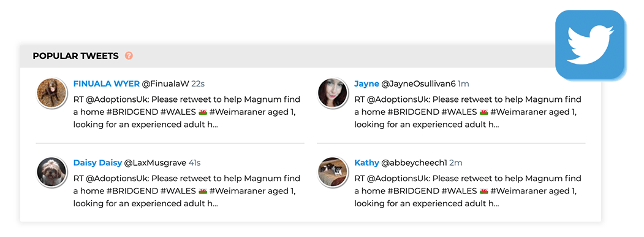The height and width of the screenshot is (237, 644).
Task: Click the @FinualaW handle
Action: pyautogui.click(x=165, y=84)
